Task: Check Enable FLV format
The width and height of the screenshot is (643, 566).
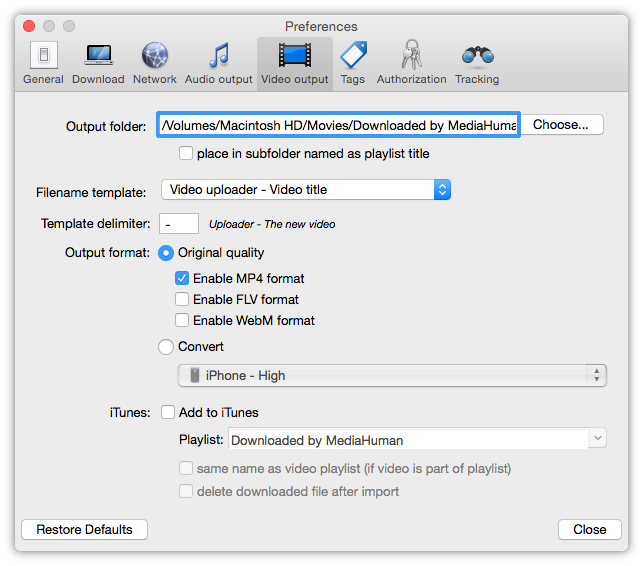Action: pyautogui.click(x=182, y=299)
